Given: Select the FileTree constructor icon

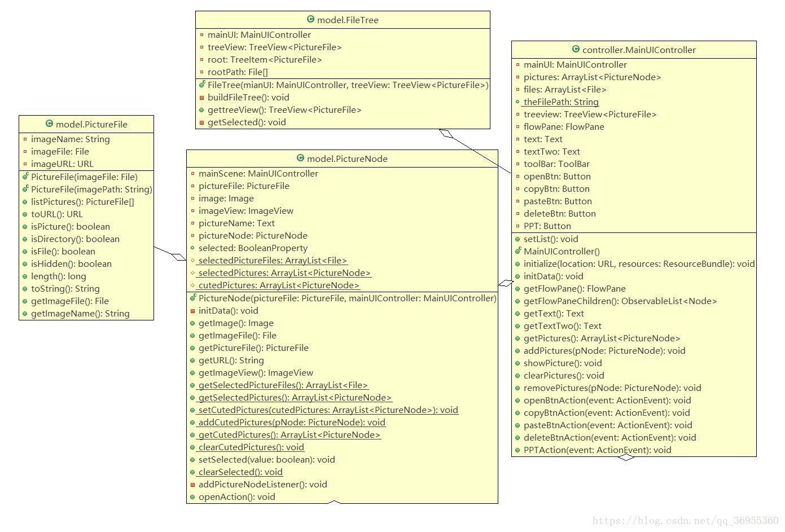Looking at the screenshot, I should pos(202,84).
